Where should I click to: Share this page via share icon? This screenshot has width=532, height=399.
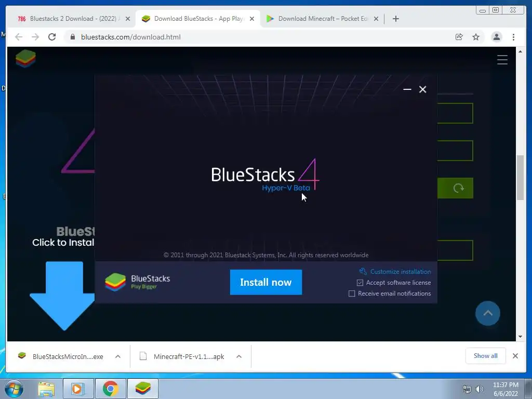(x=459, y=37)
